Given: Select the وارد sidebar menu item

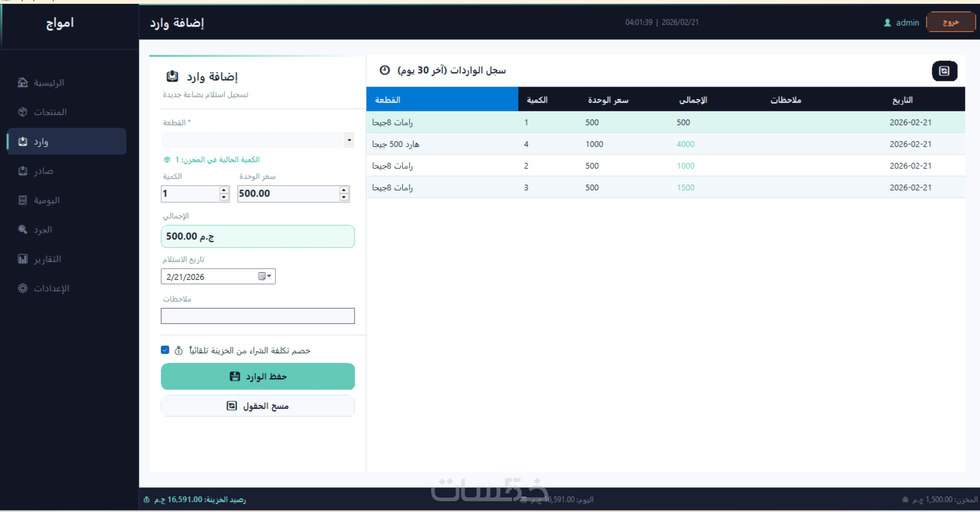Looking at the screenshot, I should 67,142.
